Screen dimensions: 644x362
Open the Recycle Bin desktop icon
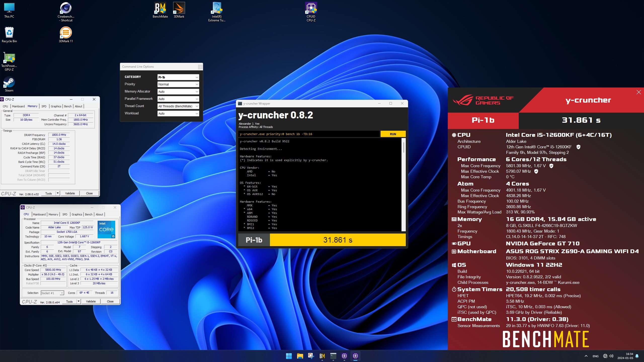click(x=9, y=34)
